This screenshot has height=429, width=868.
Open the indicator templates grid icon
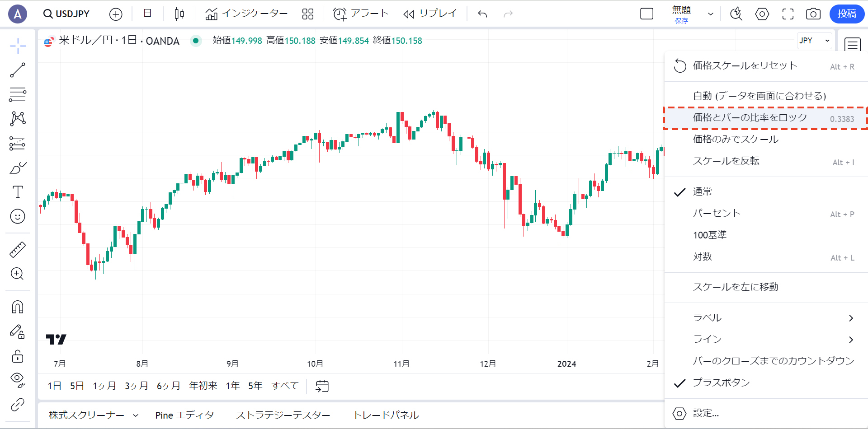point(308,14)
